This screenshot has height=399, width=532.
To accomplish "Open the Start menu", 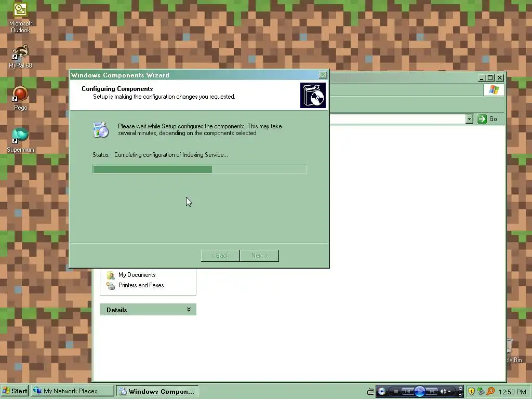I will point(15,391).
